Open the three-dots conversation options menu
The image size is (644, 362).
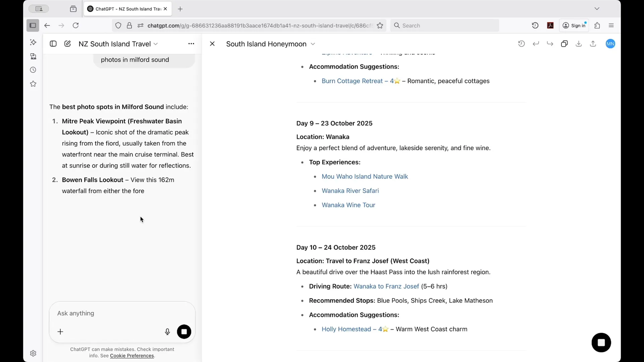tap(191, 44)
